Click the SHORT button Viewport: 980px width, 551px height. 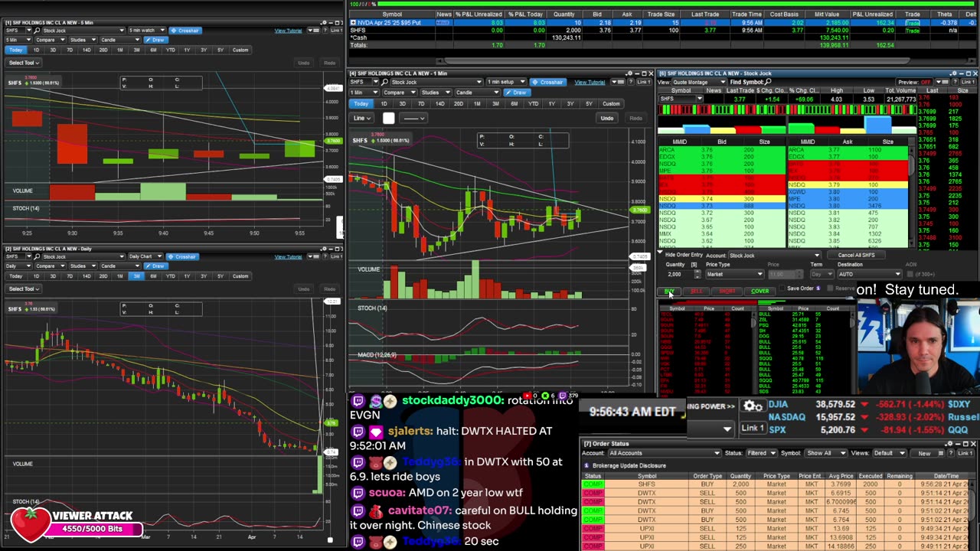(x=727, y=291)
